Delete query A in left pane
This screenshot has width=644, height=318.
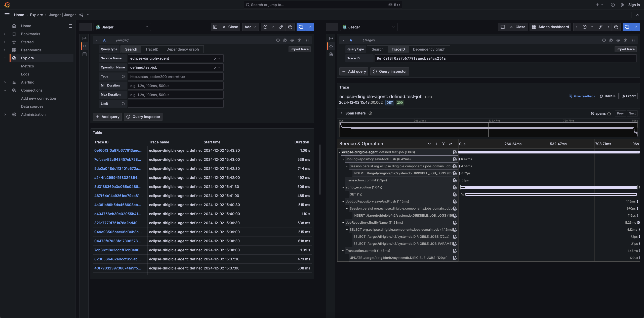pyautogui.click(x=299, y=40)
